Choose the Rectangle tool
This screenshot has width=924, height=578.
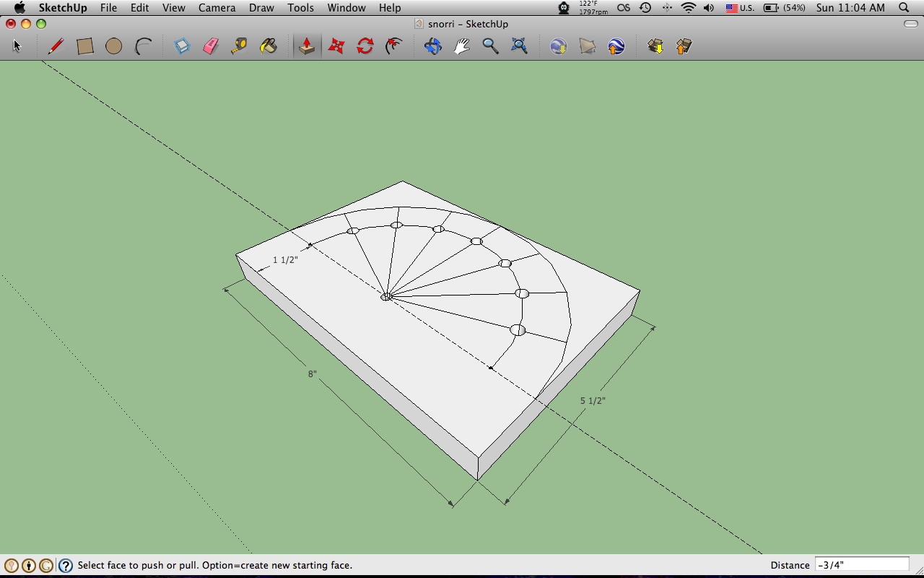coord(85,46)
